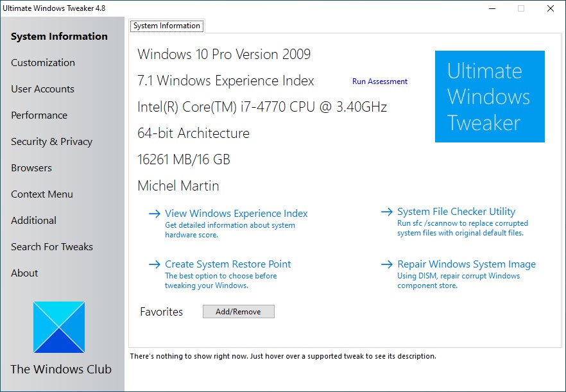
Task: Open the System Information sidebar section
Action: (59, 37)
